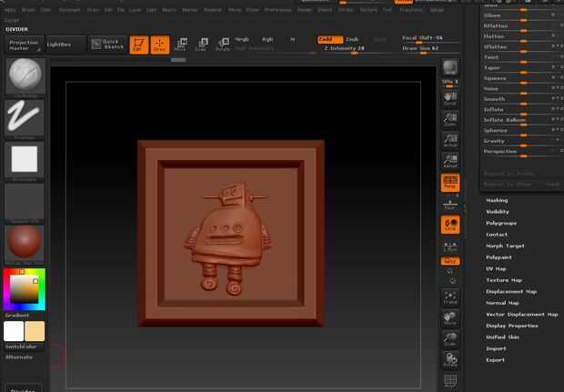
Task: Activate Edit mode button
Action: pos(139,45)
